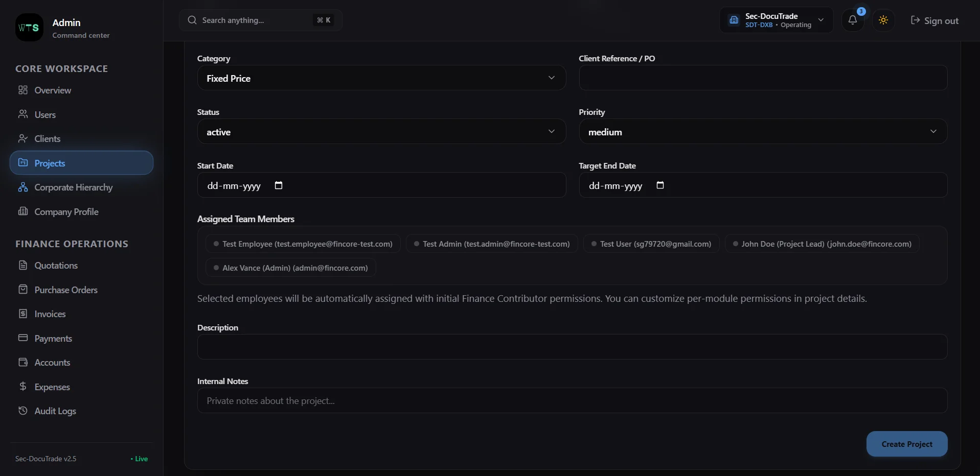The height and width of the screenshot is (476, 980).
Task: Click the Quotations document icon
Action: pos(23,265)
